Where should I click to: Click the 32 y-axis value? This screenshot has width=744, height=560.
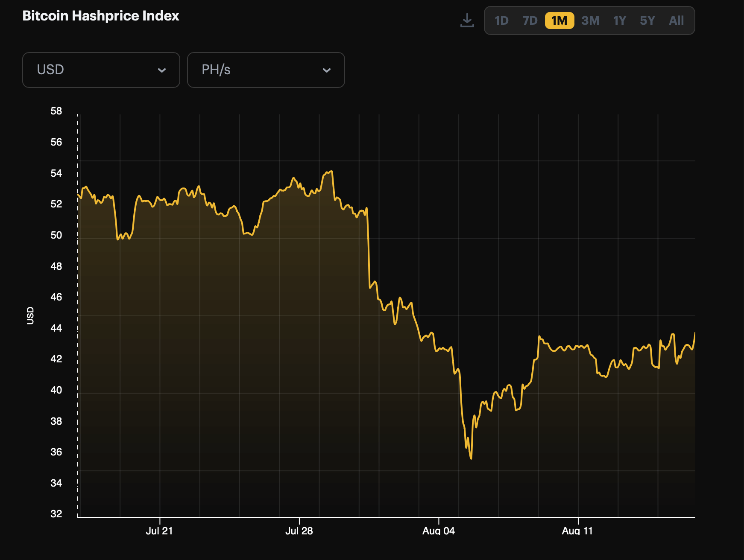[56, 514]
